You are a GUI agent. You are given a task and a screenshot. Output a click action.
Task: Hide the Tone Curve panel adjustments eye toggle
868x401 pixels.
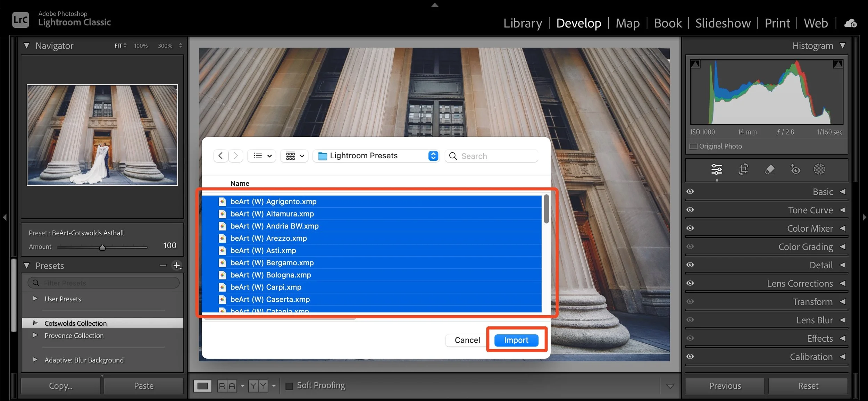pos(690,210)
